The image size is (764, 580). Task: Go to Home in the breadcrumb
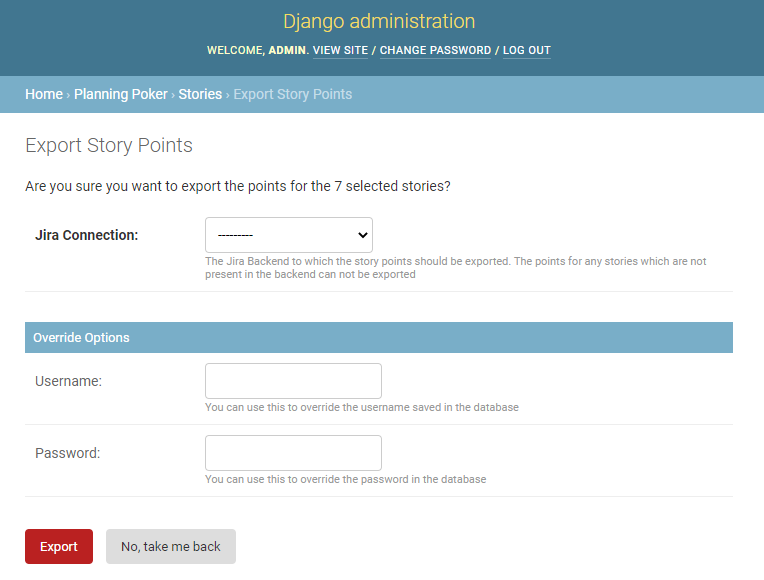[44, 94]
